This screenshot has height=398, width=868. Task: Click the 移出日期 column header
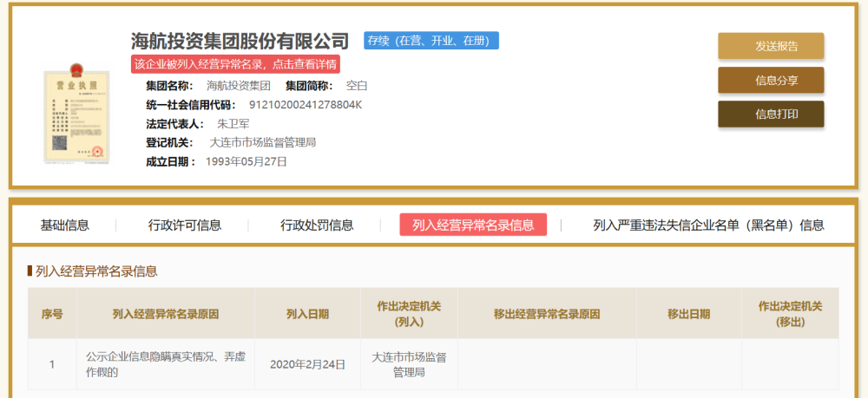688,314
